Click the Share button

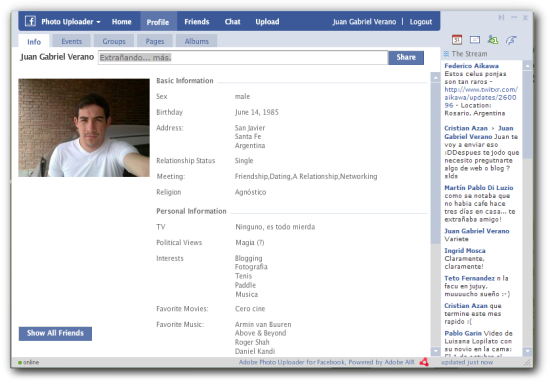(406, 58)
